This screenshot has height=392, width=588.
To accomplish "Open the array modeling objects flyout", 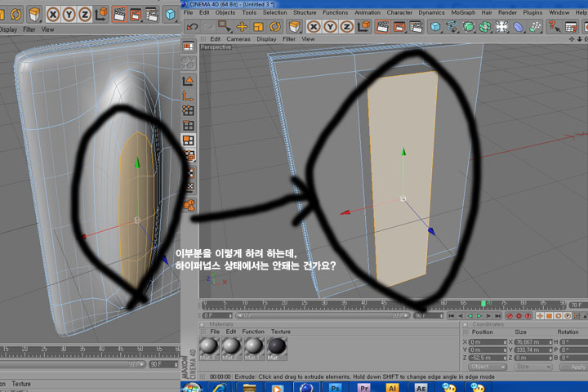I will 485,27.
